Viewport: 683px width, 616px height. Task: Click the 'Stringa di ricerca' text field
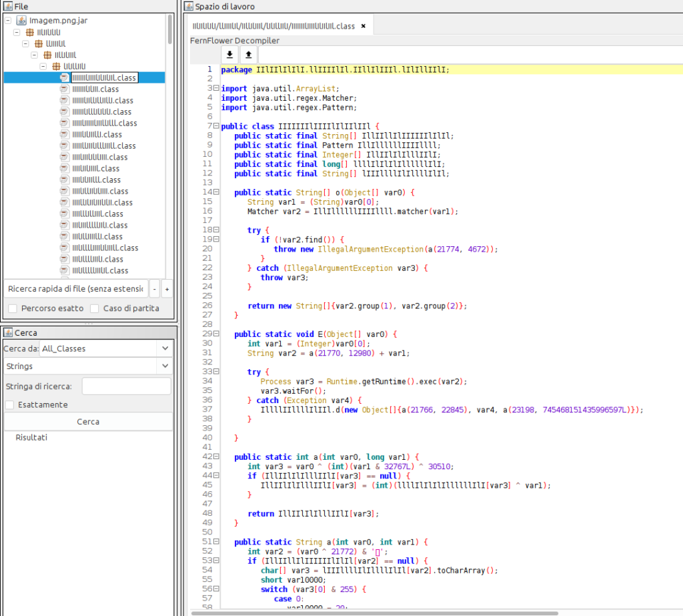tap(126, 386)
